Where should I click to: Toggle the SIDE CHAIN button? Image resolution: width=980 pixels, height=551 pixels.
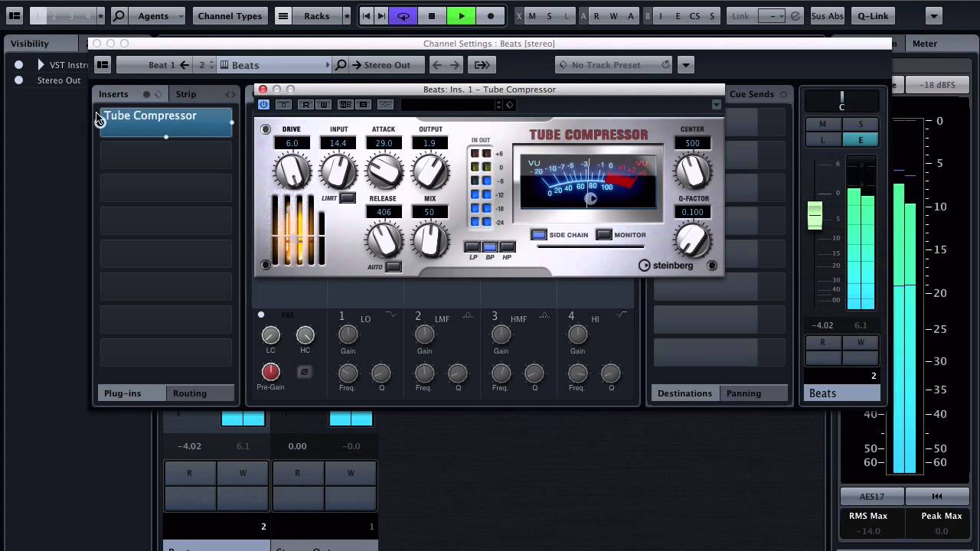(x=539, y=235)
